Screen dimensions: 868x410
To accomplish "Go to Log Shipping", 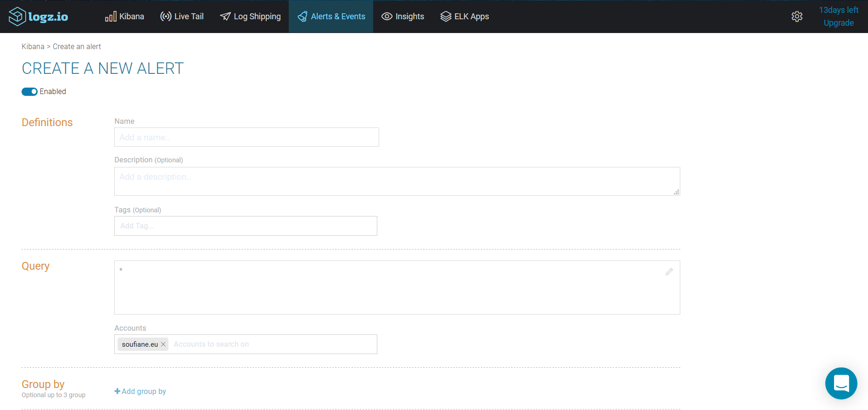I will [x=250, y=17].
